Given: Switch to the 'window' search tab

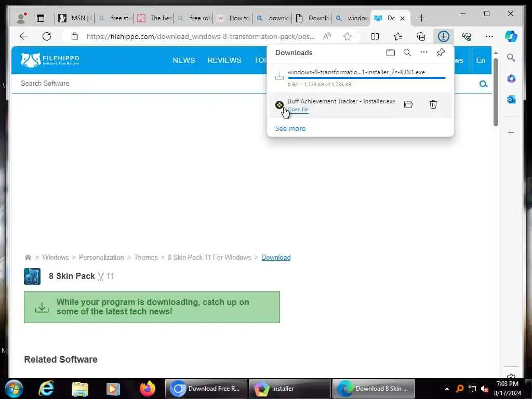Looking at the screenshot, I should 352,18.
